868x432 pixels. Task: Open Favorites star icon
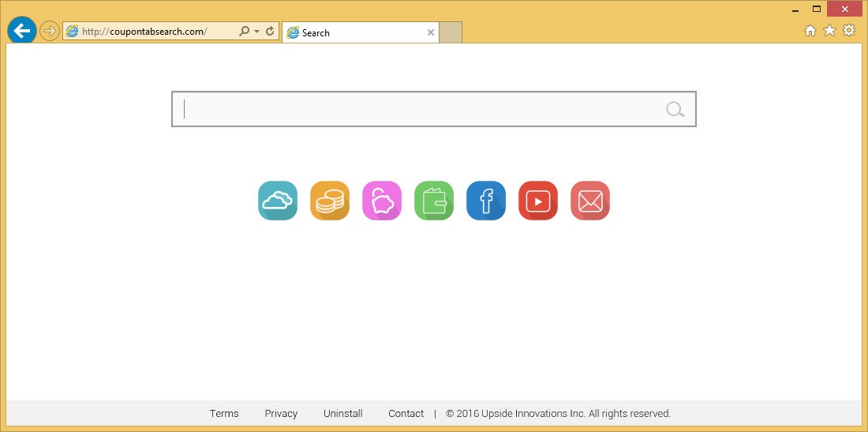tap(829, 31)
